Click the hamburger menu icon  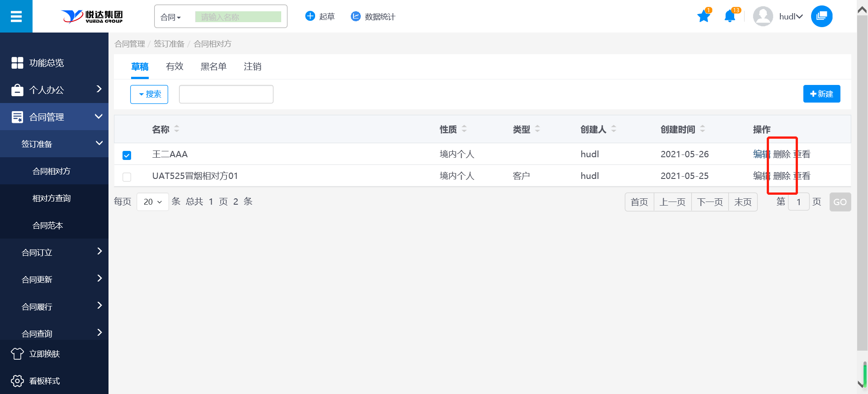[16, 17]
